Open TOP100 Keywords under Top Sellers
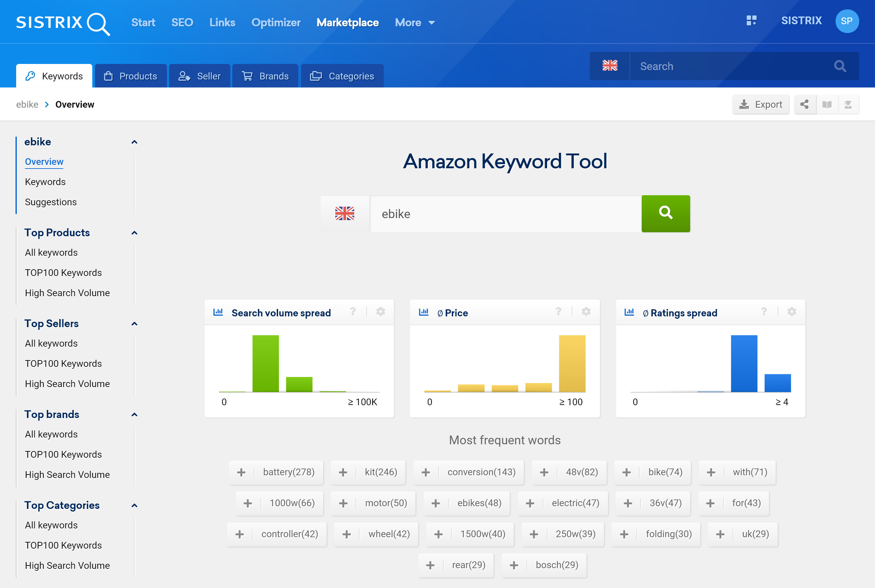 (63, 364)
